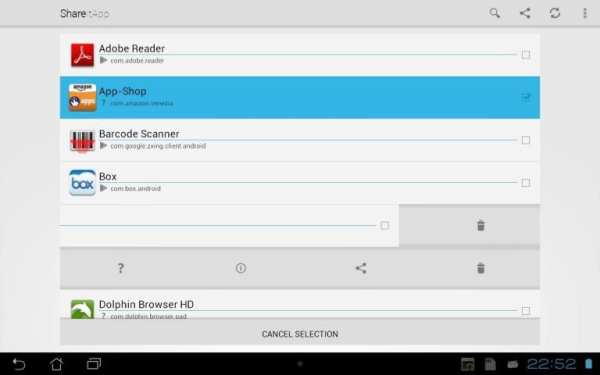This screenshot has height=375, width=600.
Task: Open the recent apps switcher
Action: pyautogui.click(x=94, y=364)
